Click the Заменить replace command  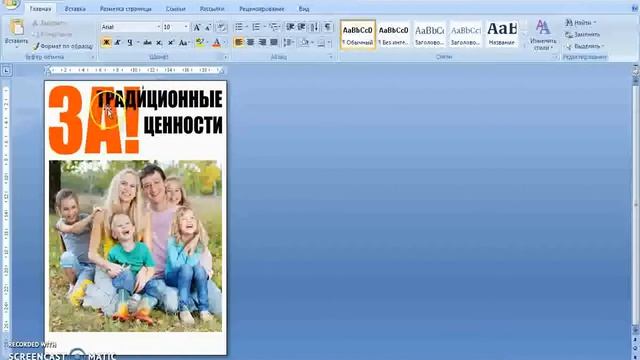[x=582, y=35]
